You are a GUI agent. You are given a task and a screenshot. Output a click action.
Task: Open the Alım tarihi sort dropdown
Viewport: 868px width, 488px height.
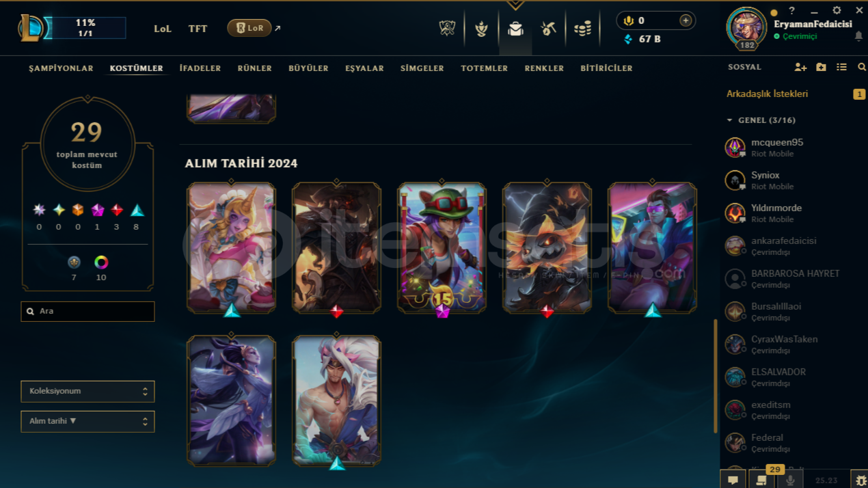click(87, 422)
